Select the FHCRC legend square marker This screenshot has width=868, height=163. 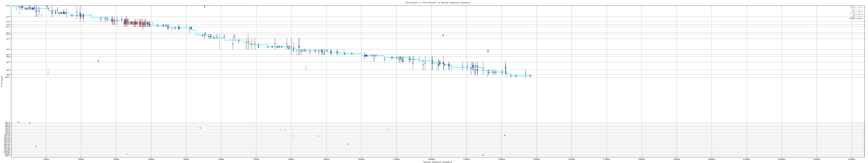860,19
